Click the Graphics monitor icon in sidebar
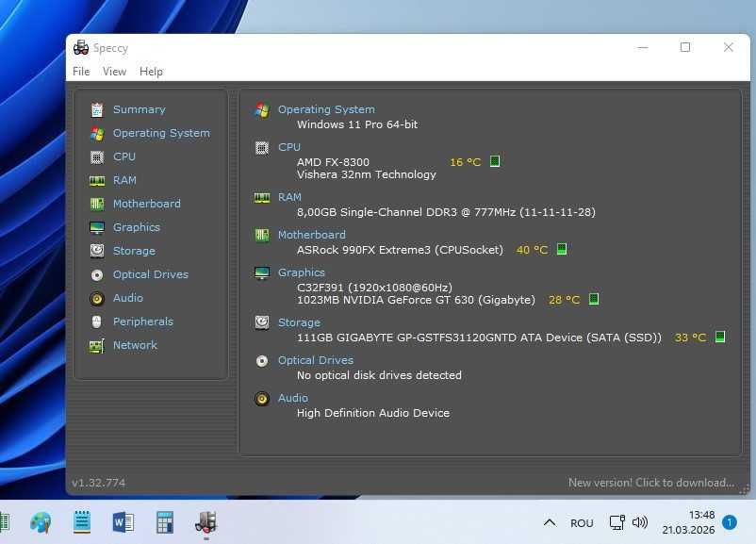The width and height of the screenshot is (756, 544). point(97,227)
